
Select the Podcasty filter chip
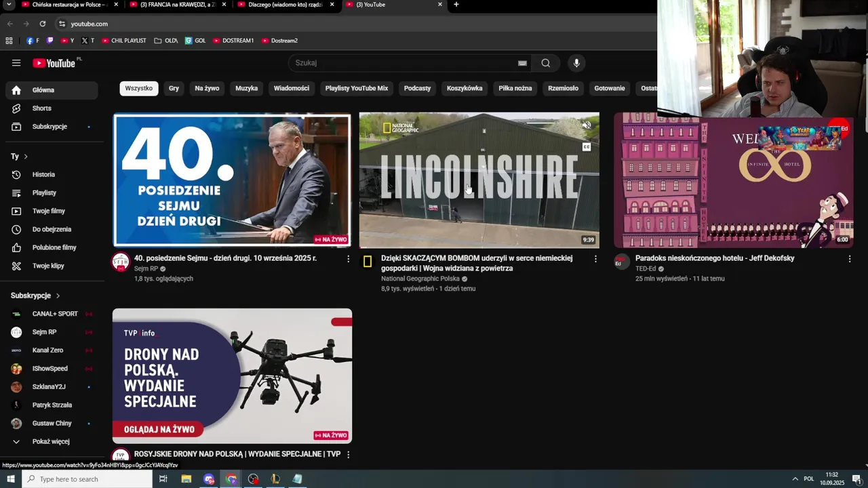[x=418, y=88]
